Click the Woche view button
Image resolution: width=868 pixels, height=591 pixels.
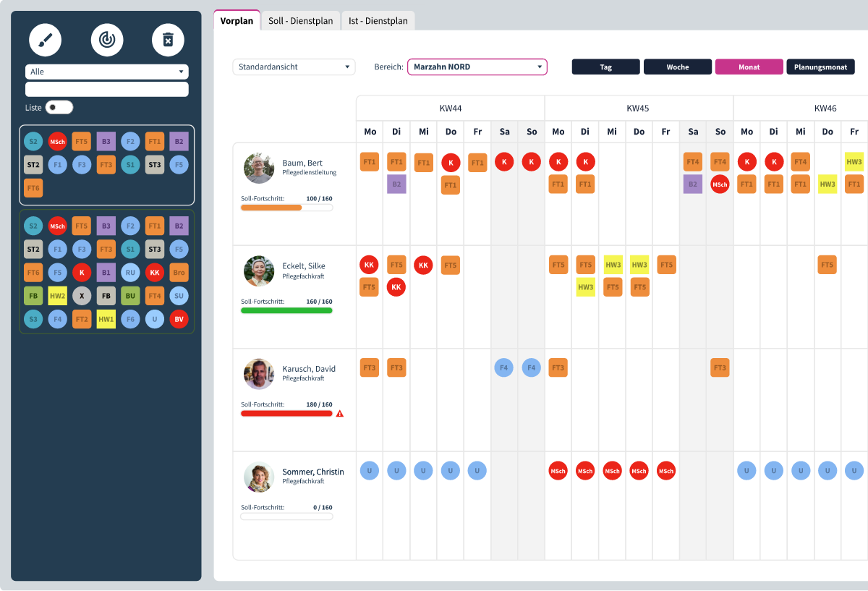click(678, 67)
